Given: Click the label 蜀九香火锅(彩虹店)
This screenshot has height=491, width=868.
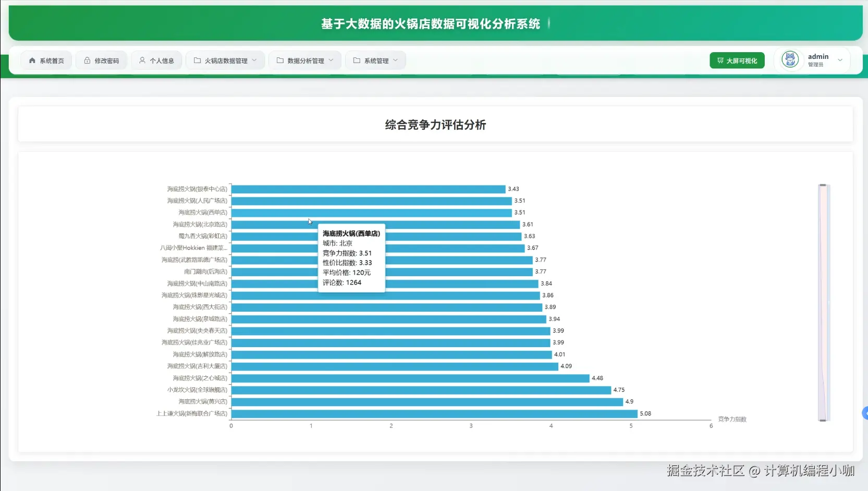Looking at the screenshot, I should click(203, 236).
